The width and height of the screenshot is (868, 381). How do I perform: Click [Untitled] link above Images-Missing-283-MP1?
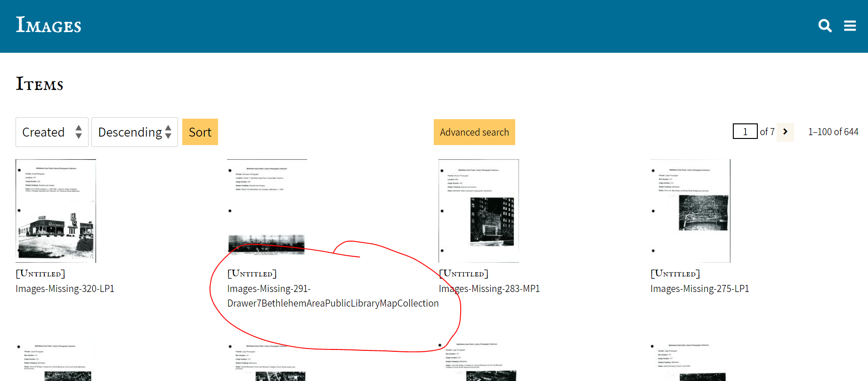tap(464, 274)
